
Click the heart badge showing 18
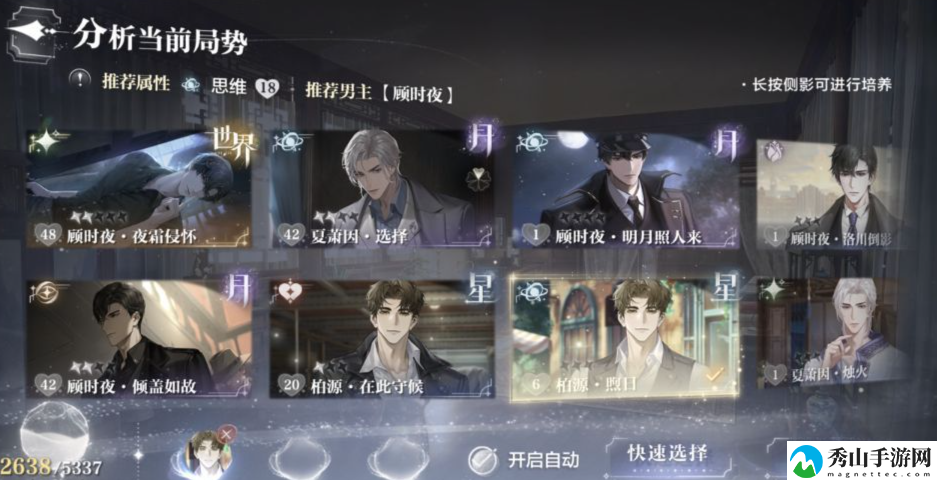click(x=267, y=88)
